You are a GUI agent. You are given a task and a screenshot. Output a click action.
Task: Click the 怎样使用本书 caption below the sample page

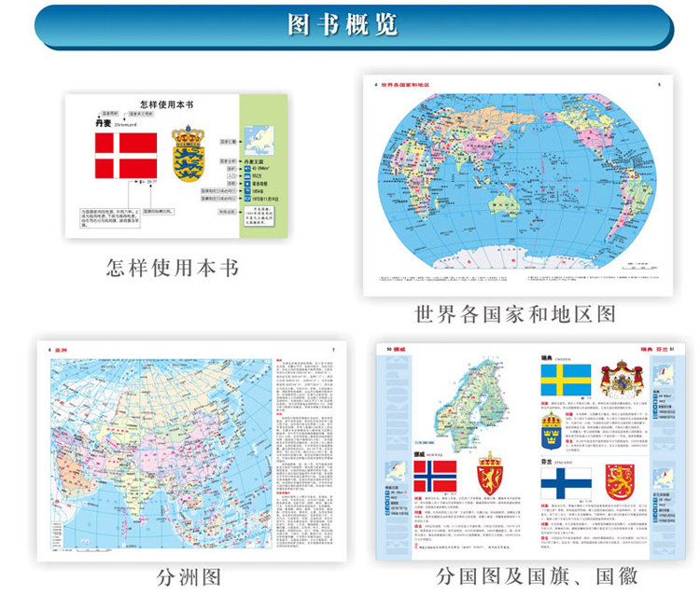click(x=173, y=268)
